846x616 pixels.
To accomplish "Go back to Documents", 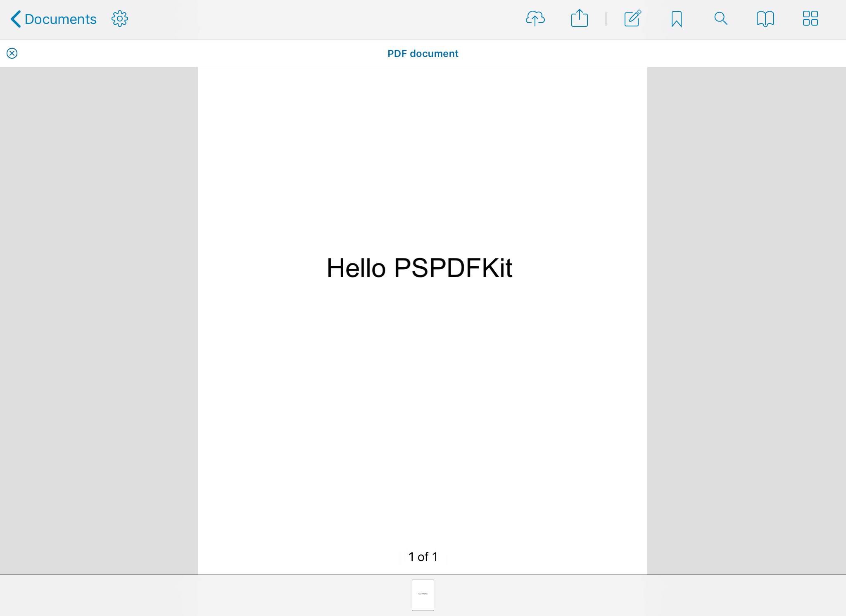I will 60,19.
